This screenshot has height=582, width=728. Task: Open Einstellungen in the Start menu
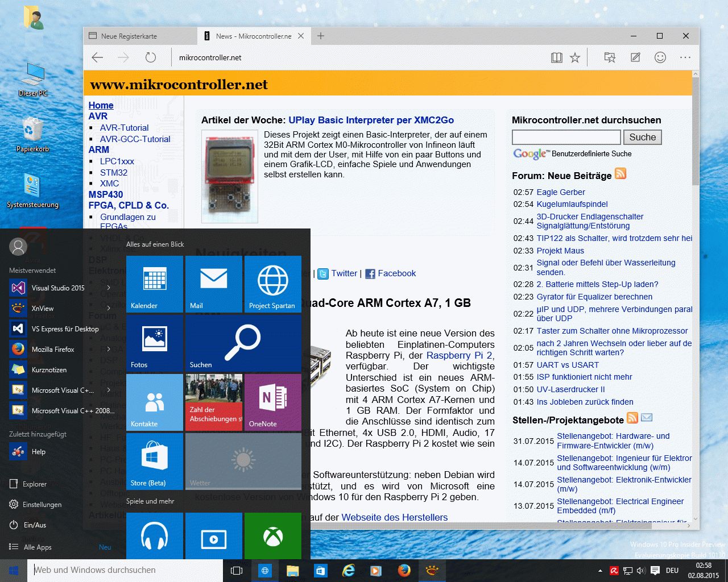click(42, 505)
